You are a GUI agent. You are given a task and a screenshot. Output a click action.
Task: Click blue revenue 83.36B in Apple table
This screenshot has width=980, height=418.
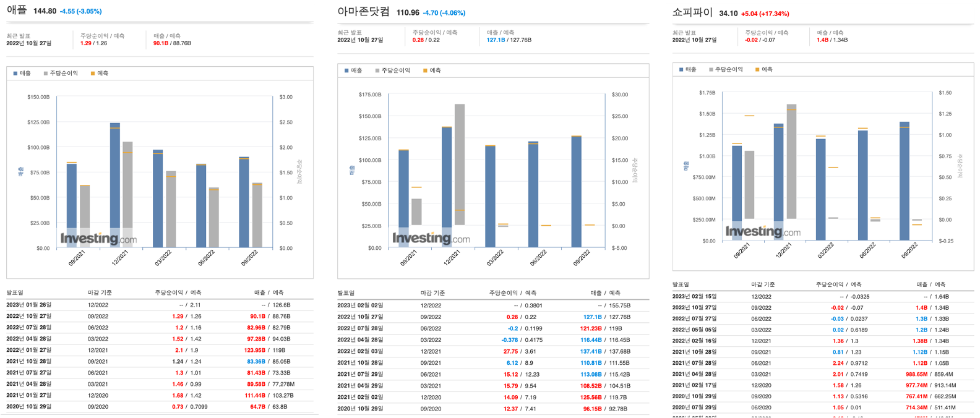pos(256,361)
